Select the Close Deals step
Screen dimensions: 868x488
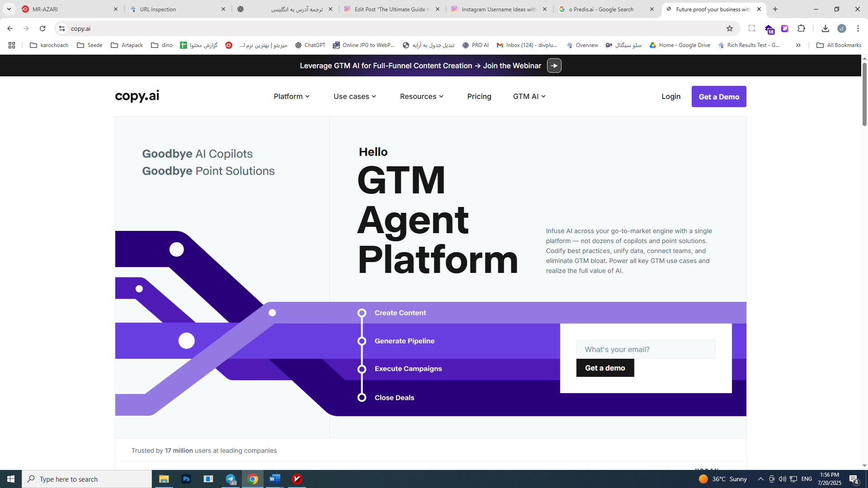(x=394, y=398)
